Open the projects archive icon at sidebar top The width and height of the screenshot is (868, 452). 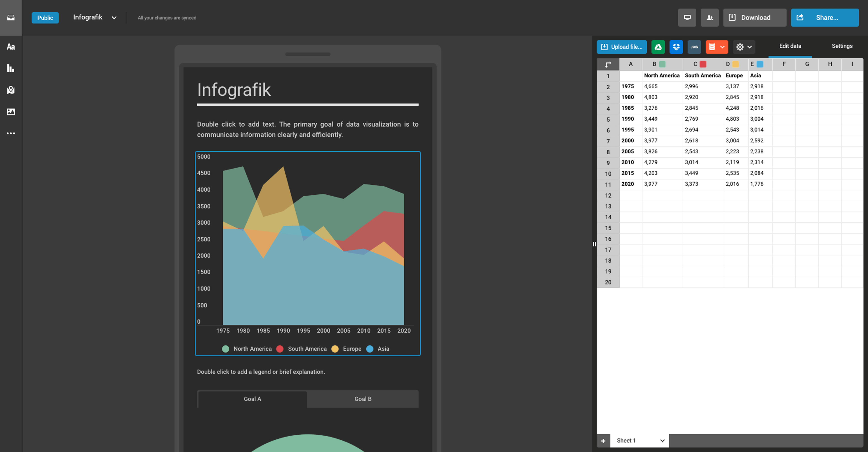click(x=10, y=17)
